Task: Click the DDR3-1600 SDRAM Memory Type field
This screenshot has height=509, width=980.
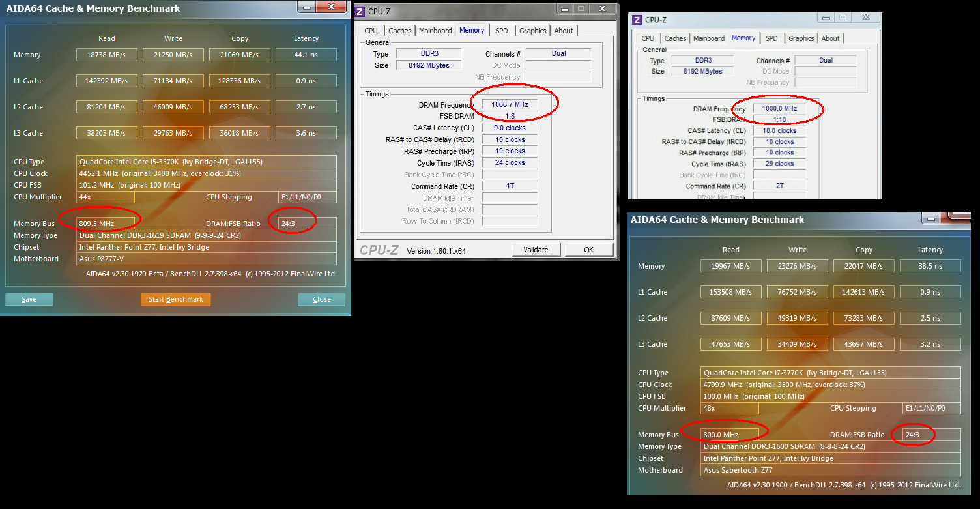Action: click(x=831, y=446)
